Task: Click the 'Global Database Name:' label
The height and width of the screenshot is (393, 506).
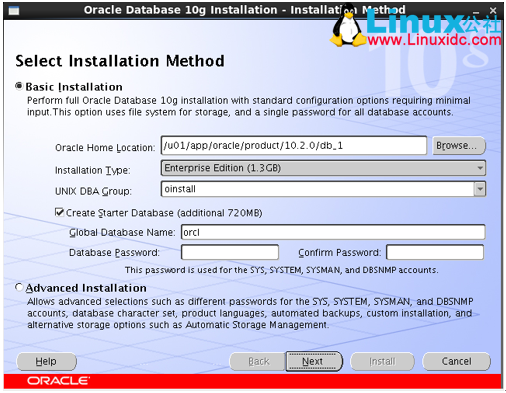Action: click(122, 232)
